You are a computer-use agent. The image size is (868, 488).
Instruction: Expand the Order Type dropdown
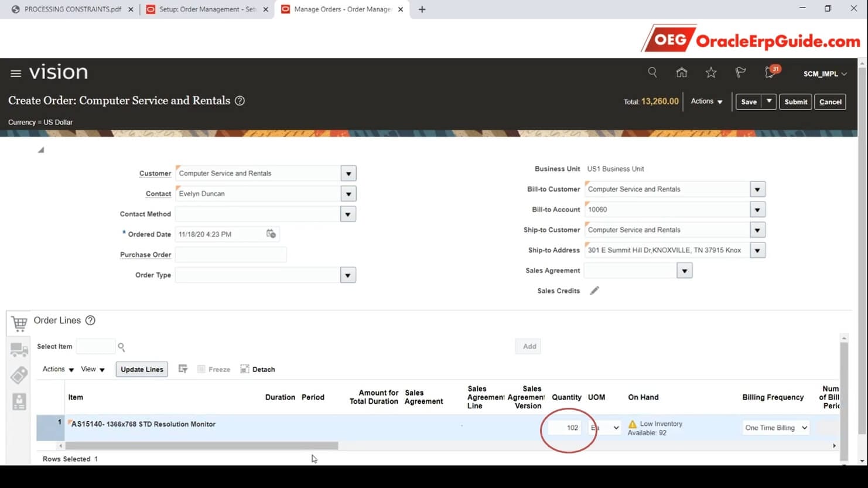click(x=348, y=275)
